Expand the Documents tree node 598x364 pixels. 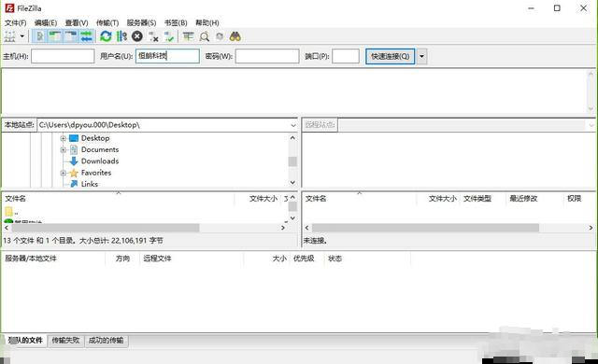64,149
